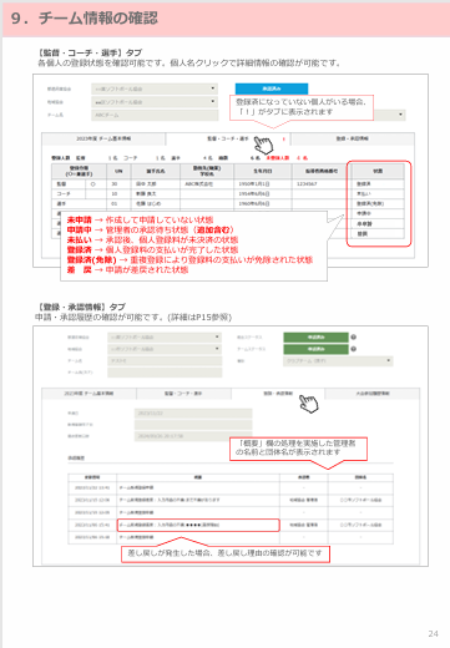This screenshot has height=648, width=450.
Task: Click the ABCチーム team name field
Action: point(155,115)
